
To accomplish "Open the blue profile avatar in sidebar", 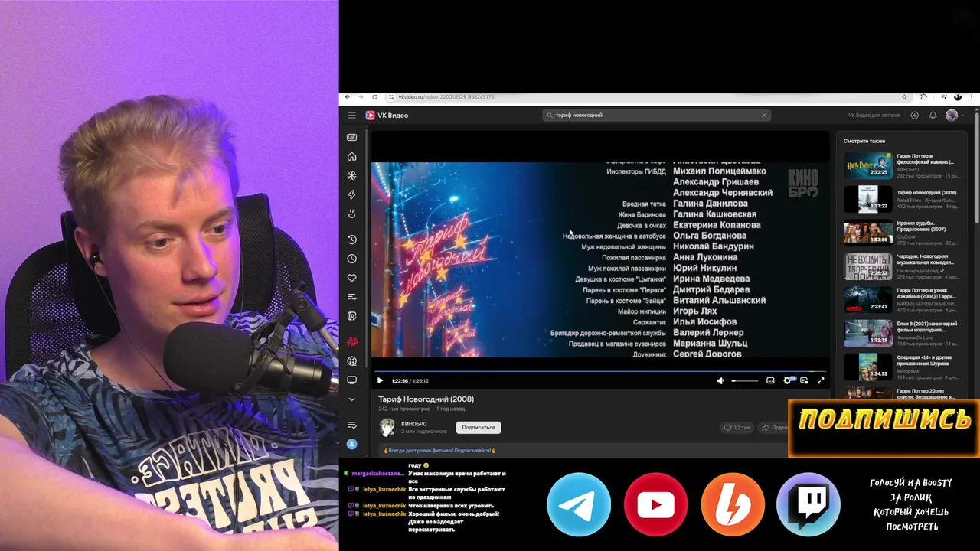I will pyautogui.click(x=351, y=444).
